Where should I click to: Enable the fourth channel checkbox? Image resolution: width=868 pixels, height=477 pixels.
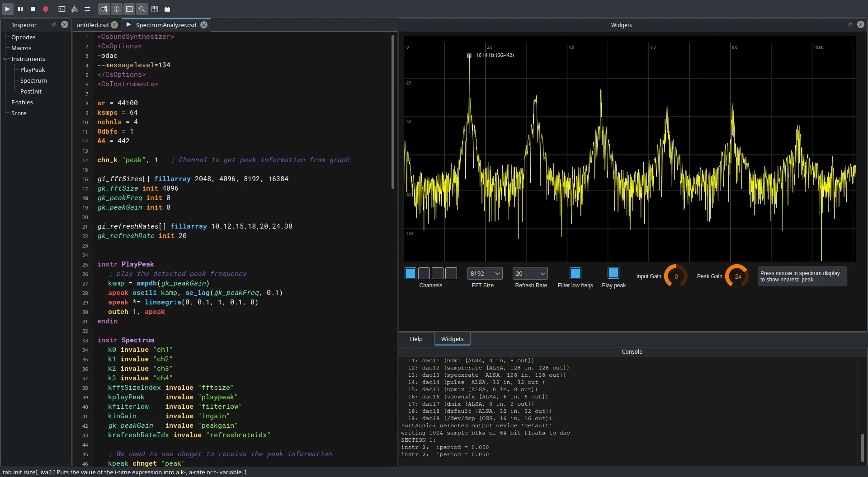(x=451, y=273)
